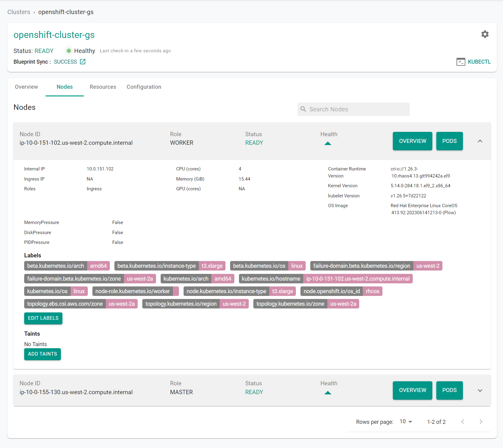Click MemoryPressure False value
This screenshot has width=503, height=448.
point(117,222)
